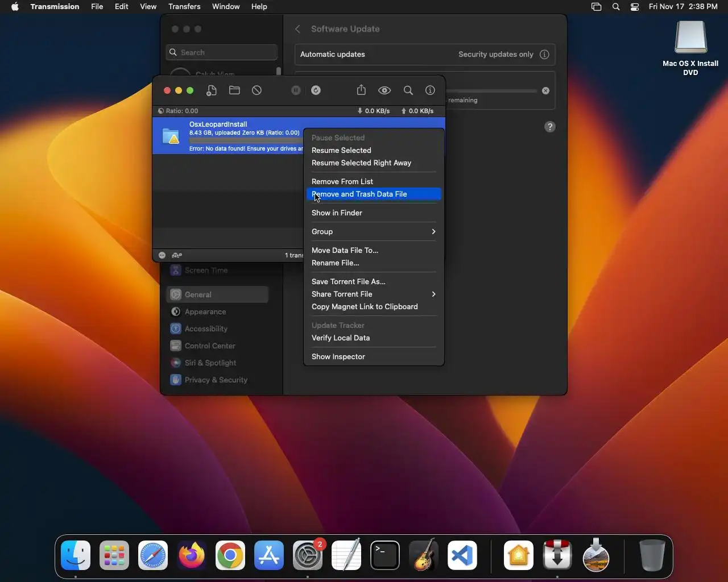
Task: Select Siri & Spotlight in Settings sidebar
Action: [217, 363]
